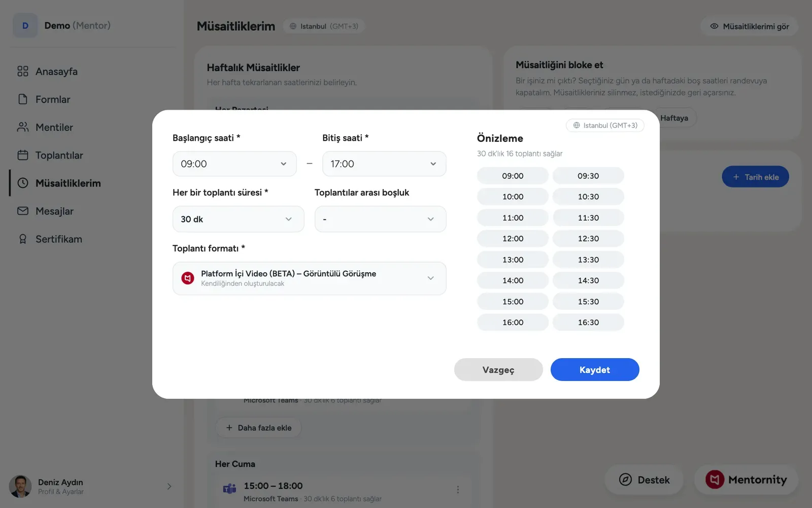Open Mentiler people icon in sidebar
Screen dimensions: 812x508
coord(23,127)
